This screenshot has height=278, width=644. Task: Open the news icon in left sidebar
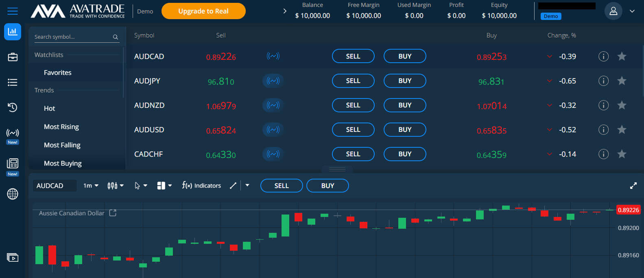(x=13, y=164)
